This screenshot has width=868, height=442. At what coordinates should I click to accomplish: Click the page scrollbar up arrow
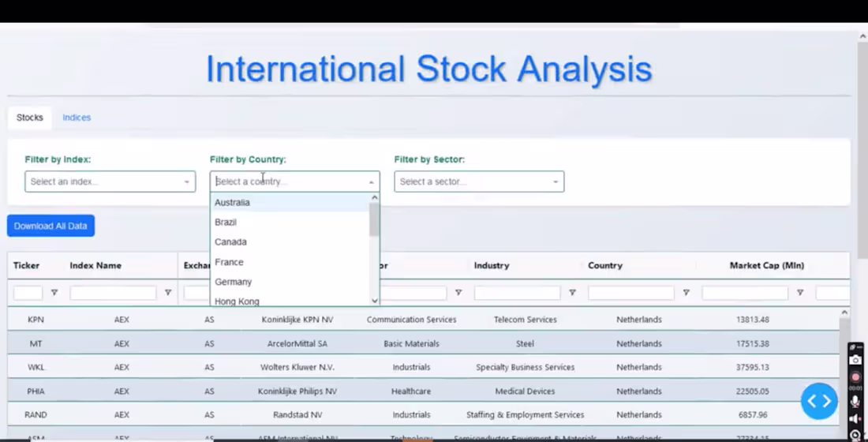(x=862, y=36)
